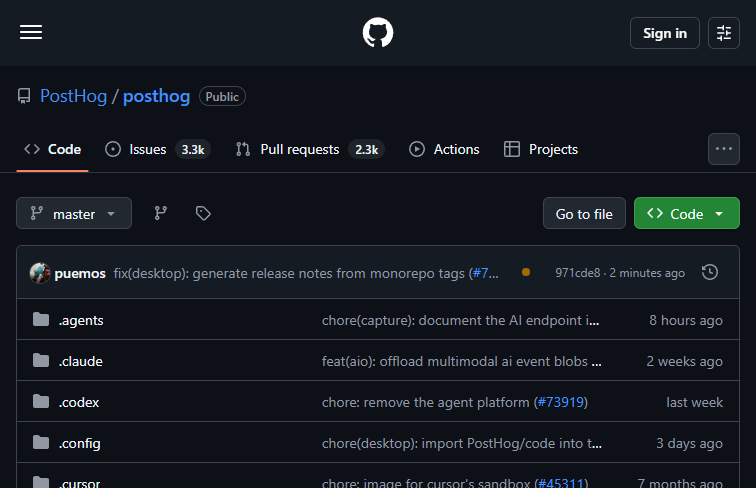Open the .cursor folder
756x488 pixels.
coord(80,483)
